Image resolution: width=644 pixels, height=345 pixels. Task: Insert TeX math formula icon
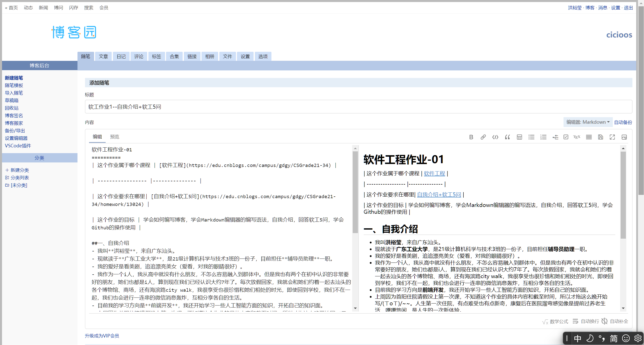577,137
